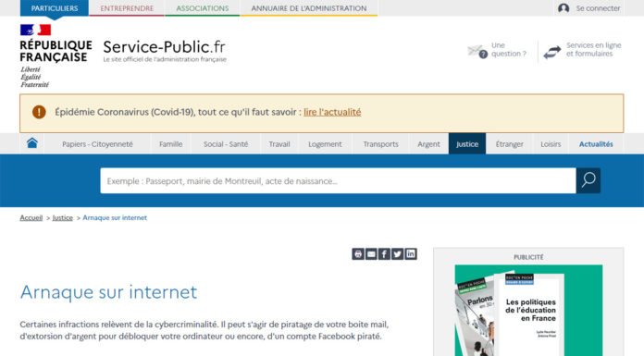The width and height of the screenshot is (644, 356).
Task: Open Papiers - Citoyenneté menu
Action: click(x=97, y=144)
